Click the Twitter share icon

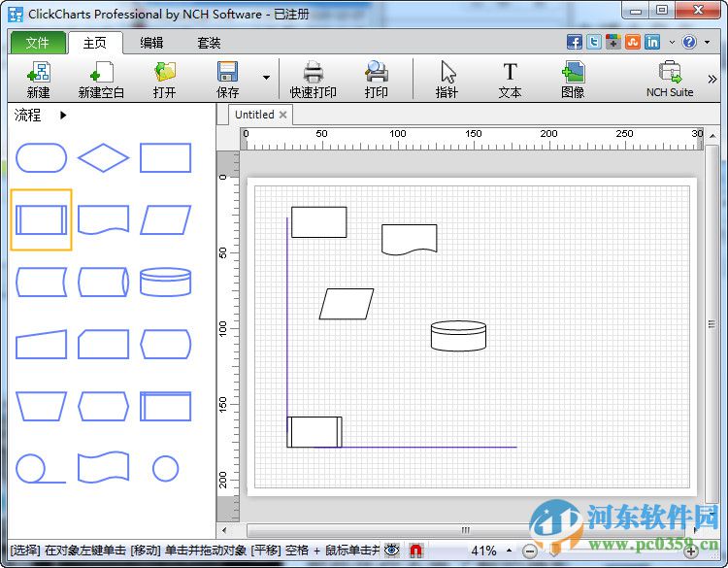594,43
